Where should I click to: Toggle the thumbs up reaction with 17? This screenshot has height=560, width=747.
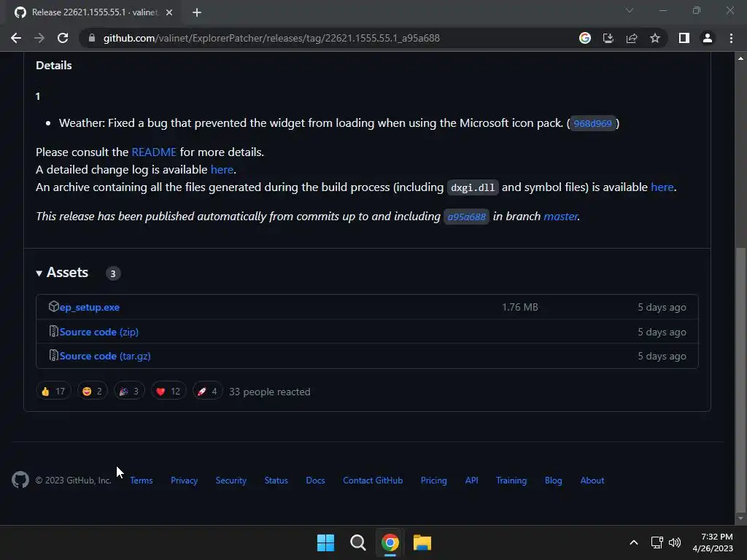click(x=53, y=392)
